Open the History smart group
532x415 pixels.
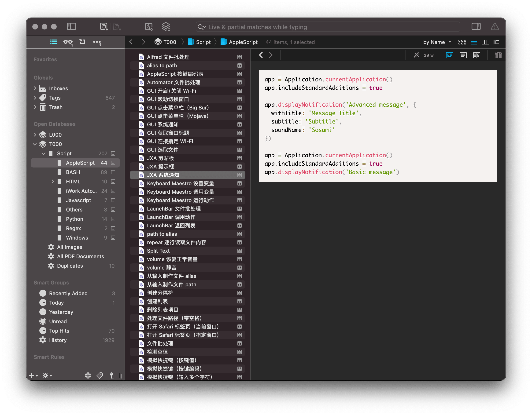pyautogui.click(x=75, y=340)
